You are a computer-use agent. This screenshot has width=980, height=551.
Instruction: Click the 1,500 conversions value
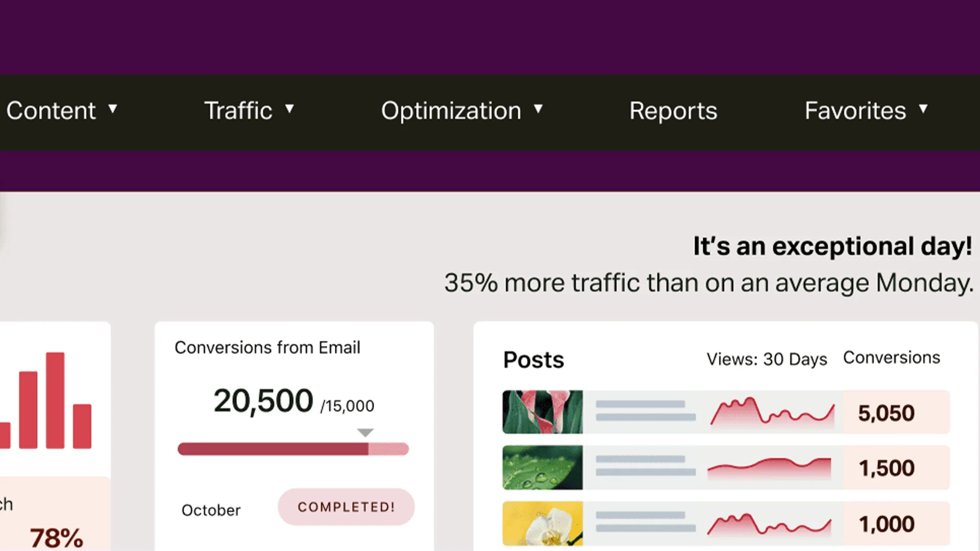pos(887,468)
